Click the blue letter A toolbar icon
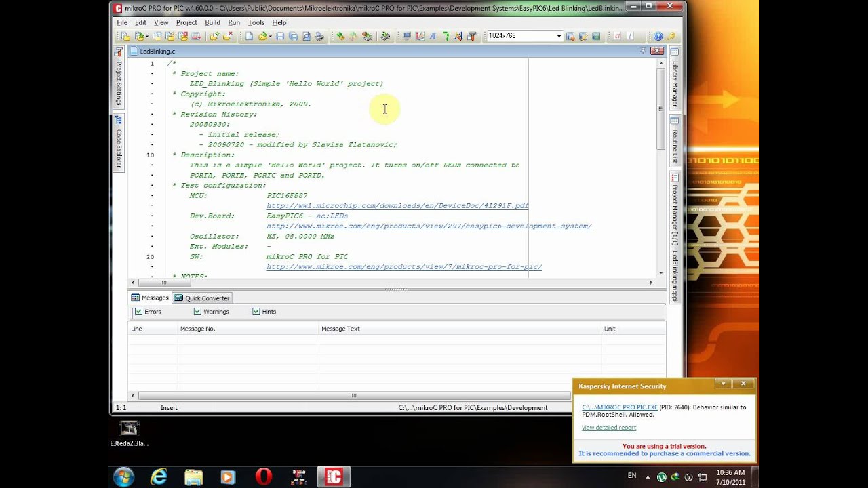The image size is (868, 488). coord(433,36)
